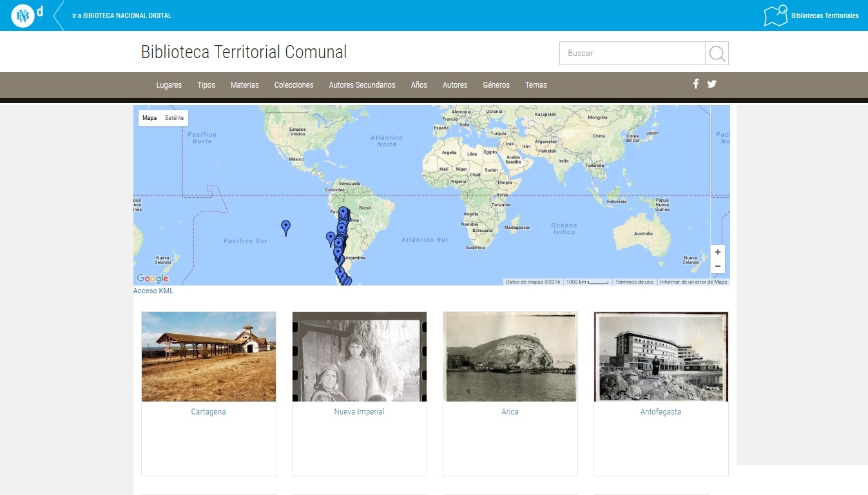Click into the Buscar search field

pyautogui.click(x=632, y=53)
